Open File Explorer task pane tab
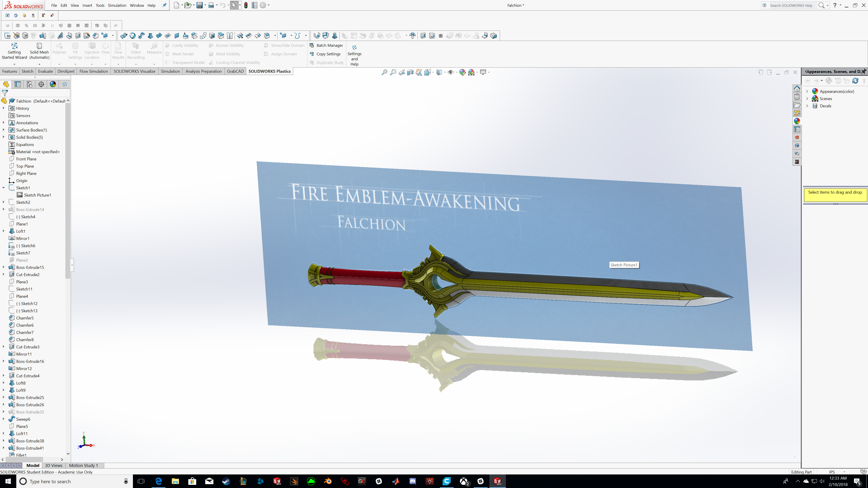Viewport: 868px width, 488px height. click(797, 105)
